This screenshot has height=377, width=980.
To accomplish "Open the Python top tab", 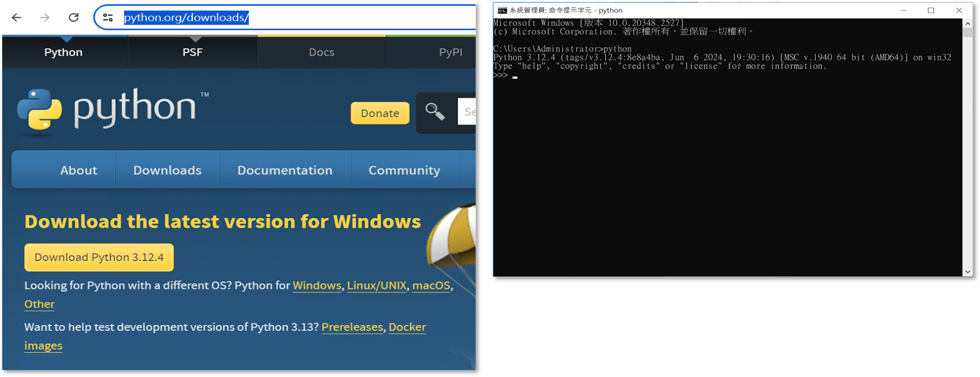I will coord(63,52).
